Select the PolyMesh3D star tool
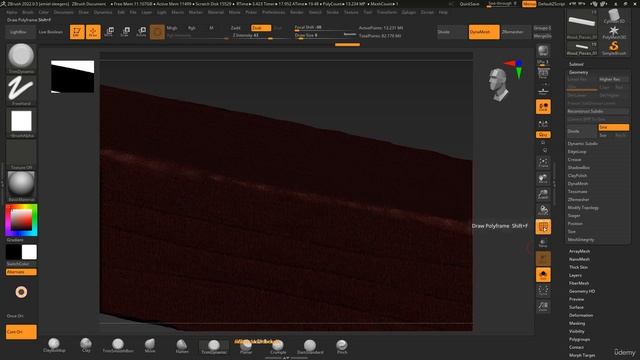 [x=613, y=33]
